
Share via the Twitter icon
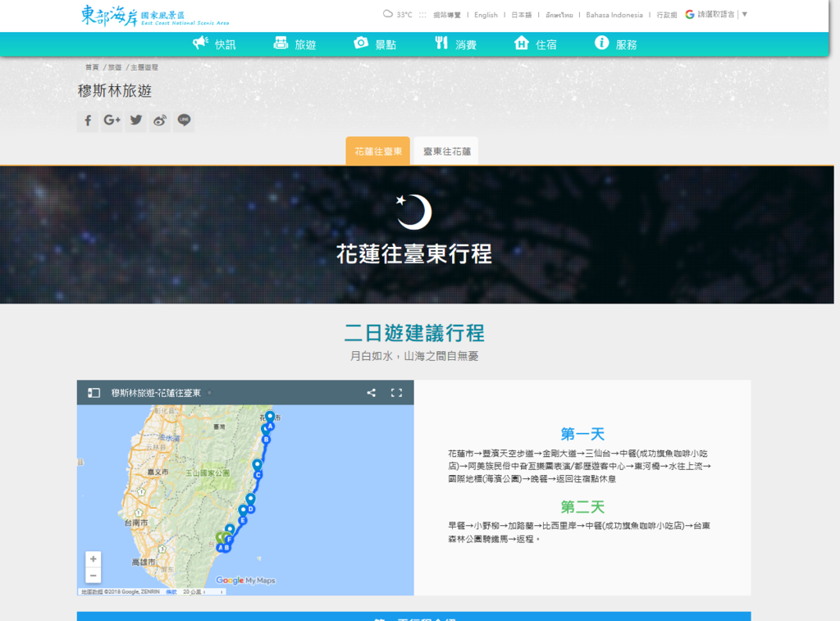[135, 121]
